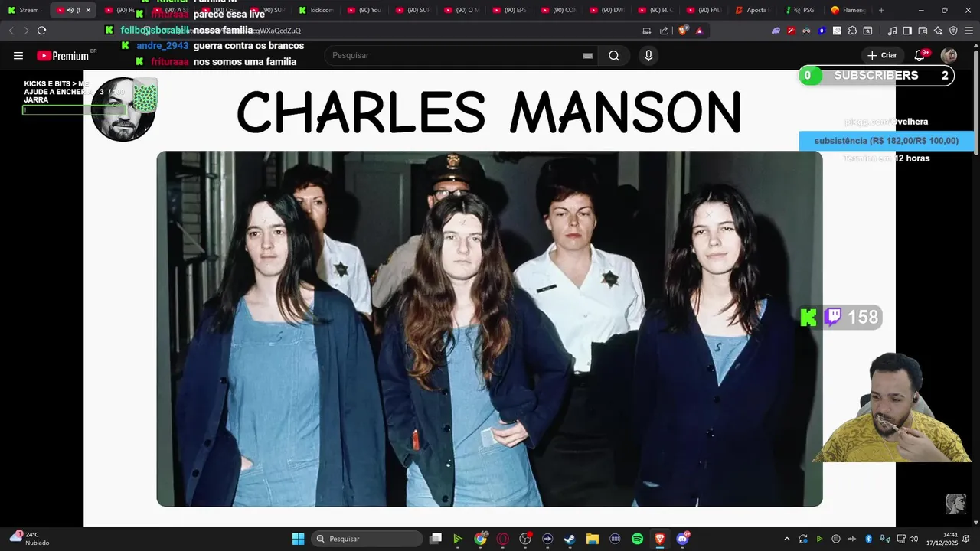Open Spotify from the taskbar
Screen dimensions: 980x551
click(637, 539)
